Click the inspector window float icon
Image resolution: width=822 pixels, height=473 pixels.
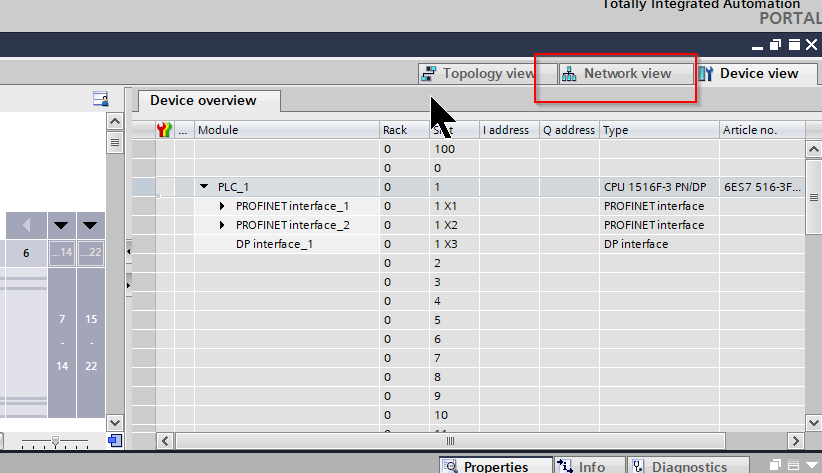(x=775, y=465)
